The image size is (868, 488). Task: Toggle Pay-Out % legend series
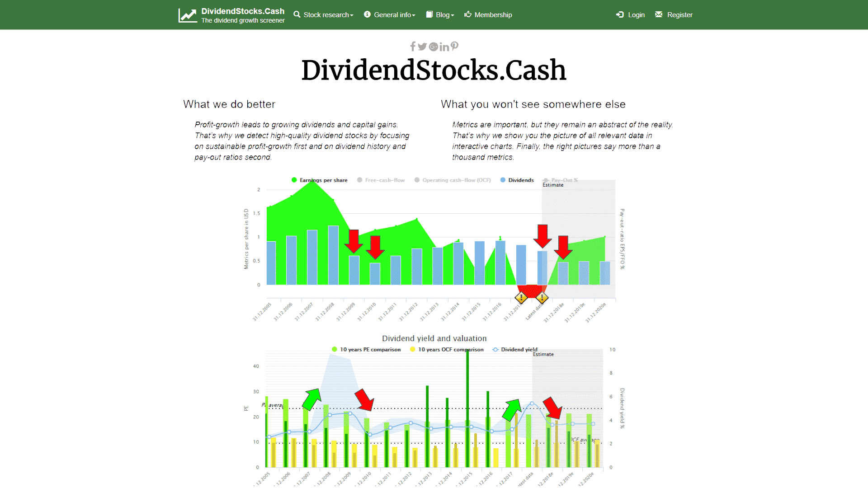[561, 180]
